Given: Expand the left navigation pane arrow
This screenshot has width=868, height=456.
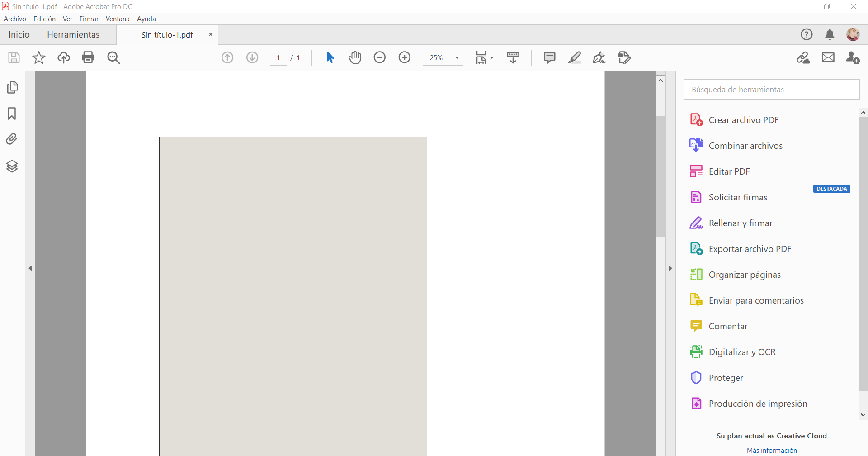Looking at the screenshot, I should click(30, 268).
